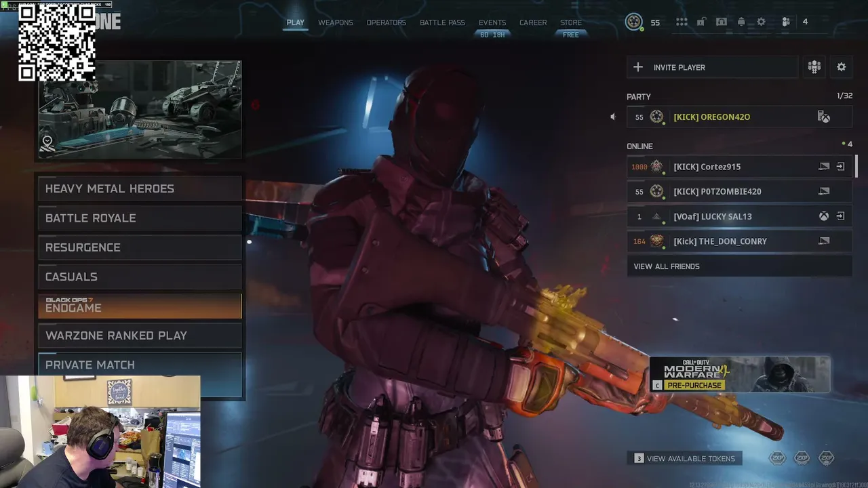Open the player profile emblem icon

point(634,22)
